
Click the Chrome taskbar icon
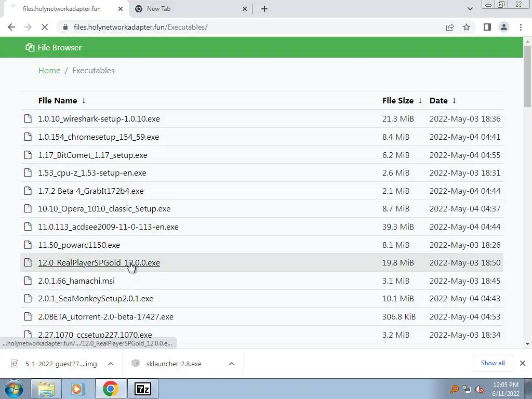[110, 389]
